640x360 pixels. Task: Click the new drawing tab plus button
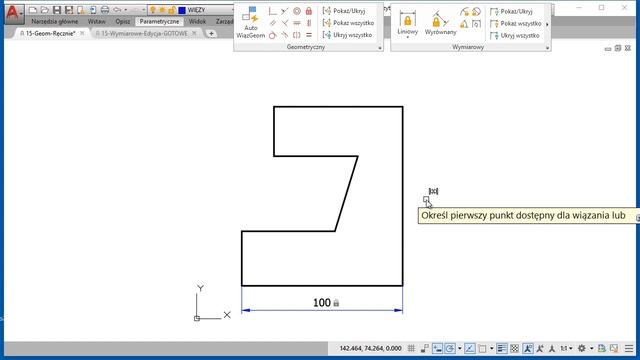click(211, 33)
